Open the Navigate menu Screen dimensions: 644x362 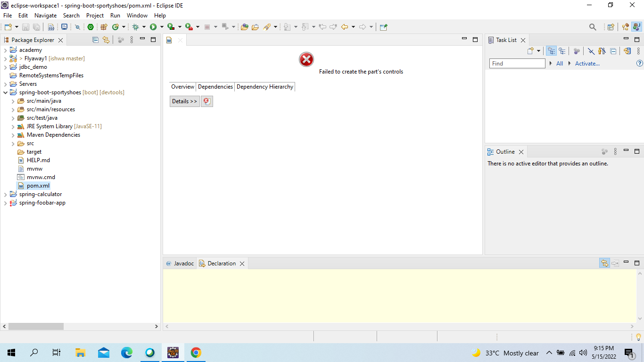45,16
